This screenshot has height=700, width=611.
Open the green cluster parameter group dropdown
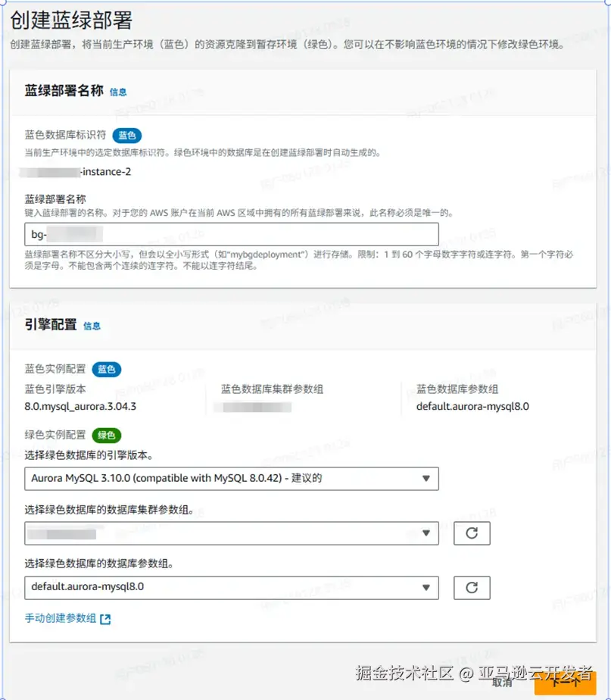pyautogui.click(x=227, y=533)
